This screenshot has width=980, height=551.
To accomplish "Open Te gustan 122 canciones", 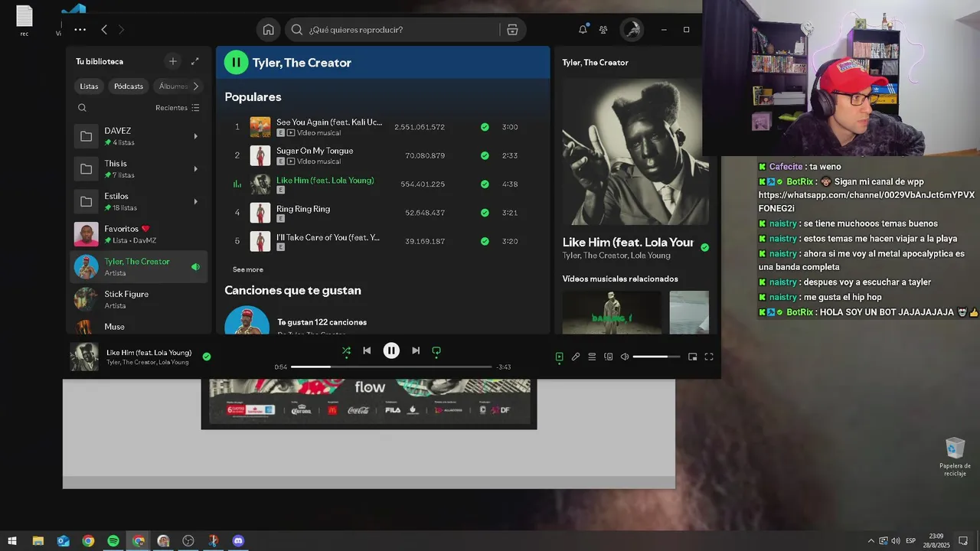I will point(322,322).
